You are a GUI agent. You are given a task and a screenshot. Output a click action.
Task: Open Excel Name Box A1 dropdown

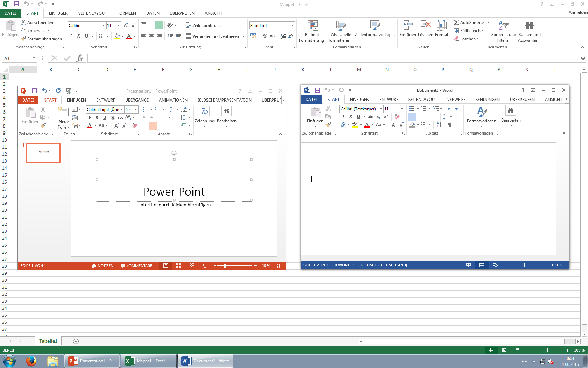coord(34,58)
